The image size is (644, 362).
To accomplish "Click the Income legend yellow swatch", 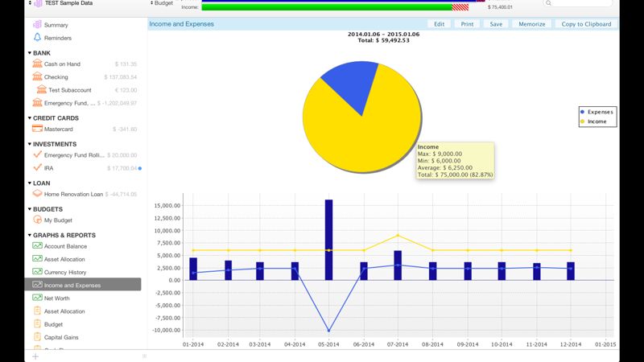I will tap(582, 121).
